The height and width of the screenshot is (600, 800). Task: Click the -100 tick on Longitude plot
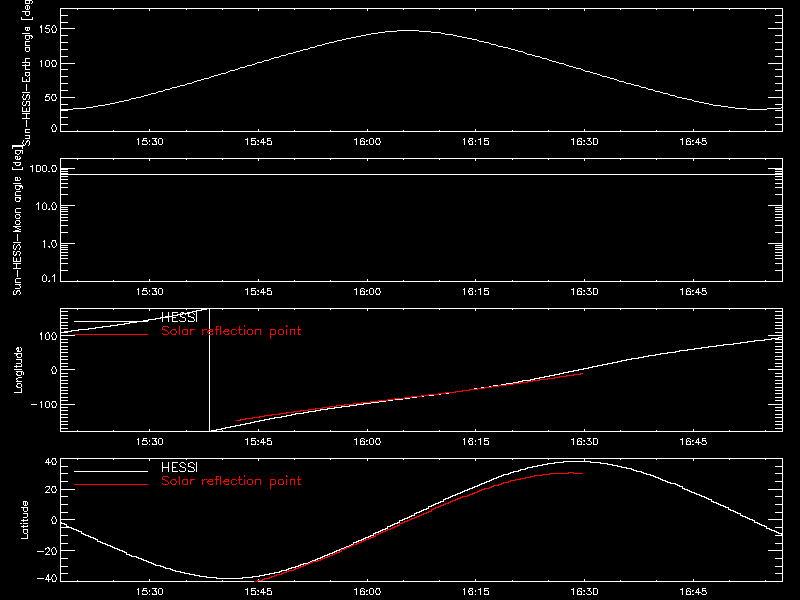pyautogui.click(x=44, y=404)
